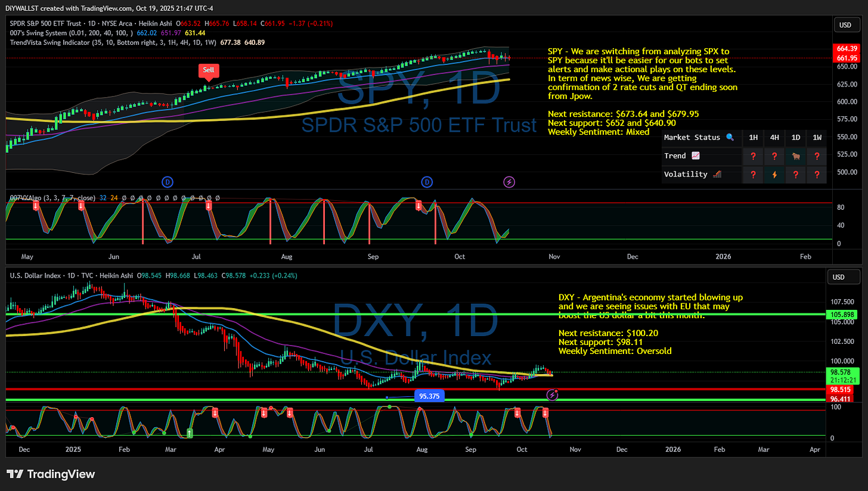Open the USD currency selector on DXY panel
The image size is (868, 491).
(844, 276)
